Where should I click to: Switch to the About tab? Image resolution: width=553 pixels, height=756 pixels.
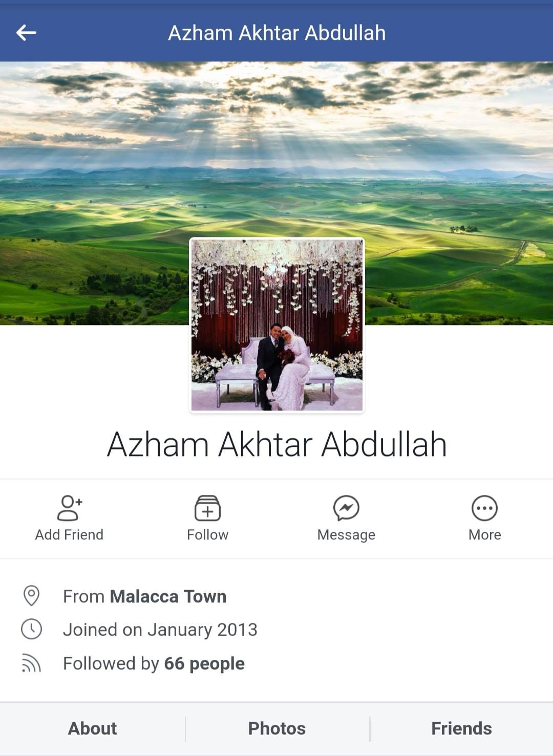coord(92,728)
